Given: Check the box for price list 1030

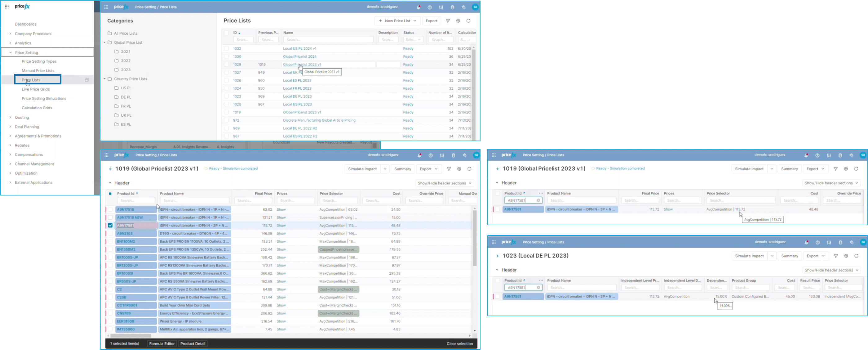Looking at the screenshot, I should coord(226,57).
